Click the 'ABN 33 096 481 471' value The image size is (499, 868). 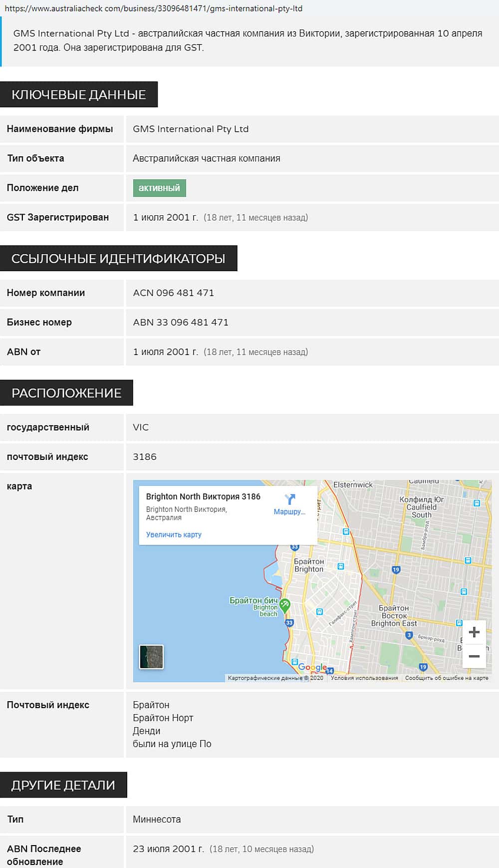point(181,322)
